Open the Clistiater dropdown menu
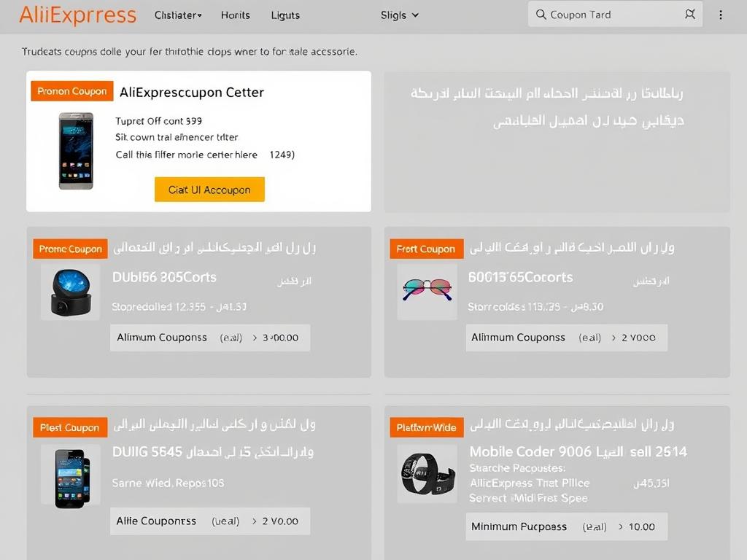 (178, 15)
